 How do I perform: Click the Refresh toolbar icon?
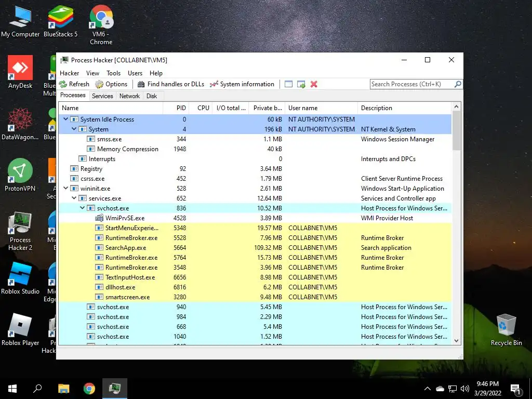[x=63, y=84]
